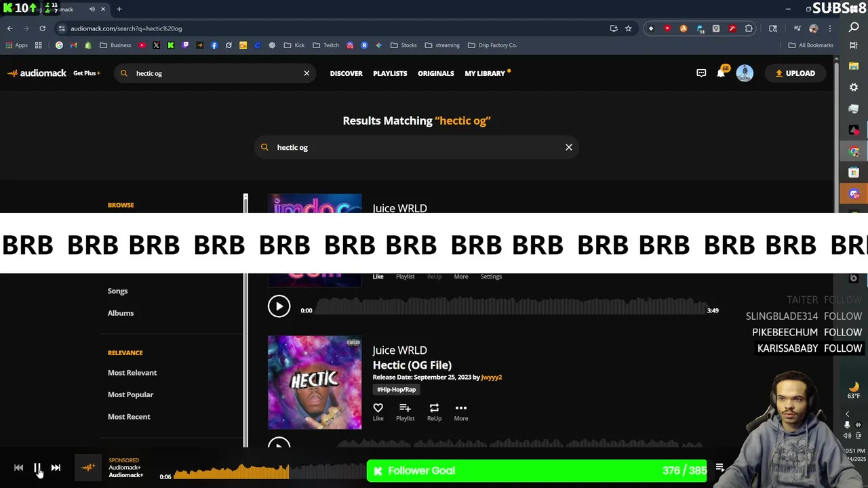Viewport: 868px width, 488px height.
Task: Open the player queue list icon
Action: [720, 468]
